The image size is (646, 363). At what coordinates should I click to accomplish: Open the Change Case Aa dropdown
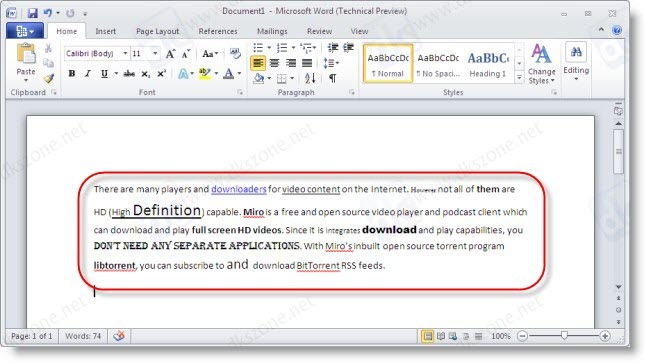pyautogui.click(x=210, y=54)
